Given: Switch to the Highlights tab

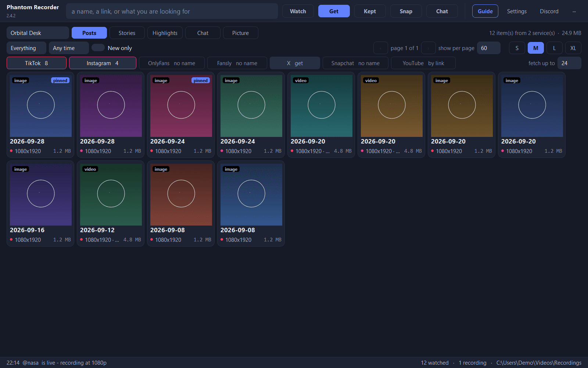Looking at the screenshot, I should [165, 33].
